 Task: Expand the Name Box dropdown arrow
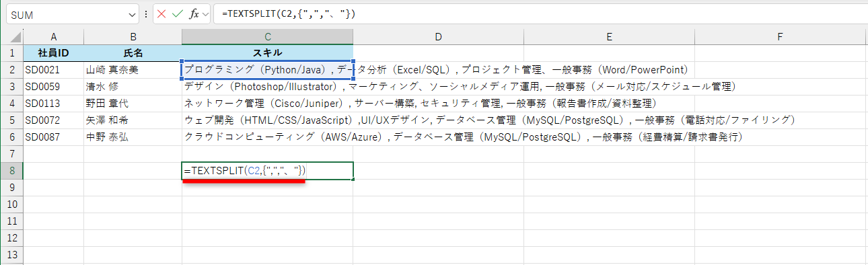click(x=132, y=14)
